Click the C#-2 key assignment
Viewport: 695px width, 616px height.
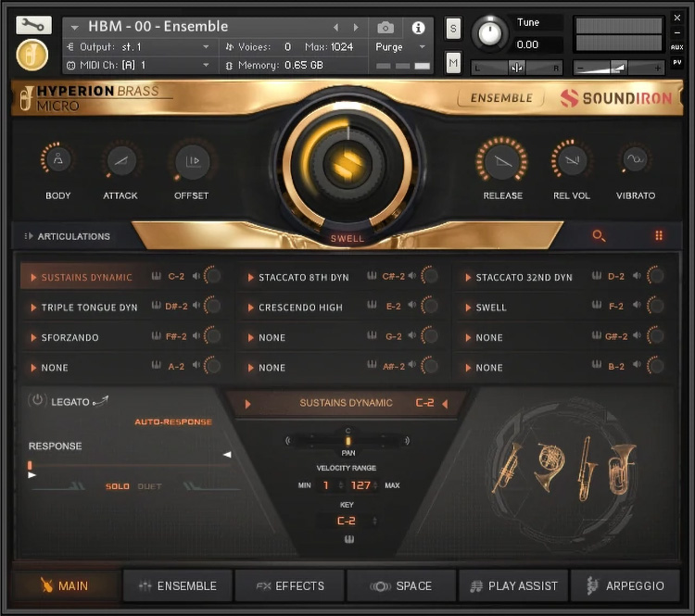(x=393, y=277)
